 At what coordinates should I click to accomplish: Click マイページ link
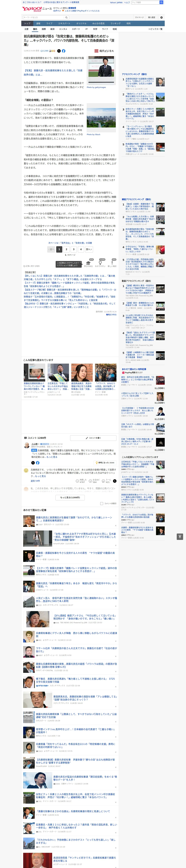pyautogui.click(x=139, y=18)
